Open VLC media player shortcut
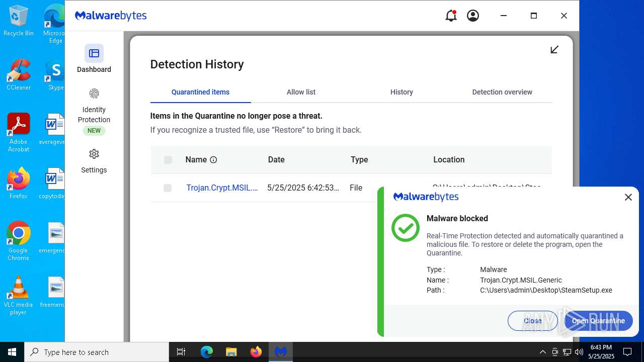Screen dimensions: 644x362 click(19, 296)
